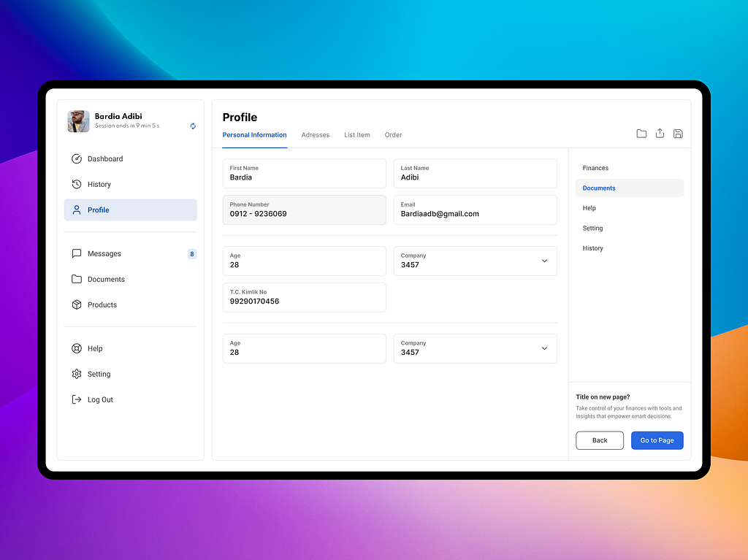Click the Profile person icon

tap(76, 210)
